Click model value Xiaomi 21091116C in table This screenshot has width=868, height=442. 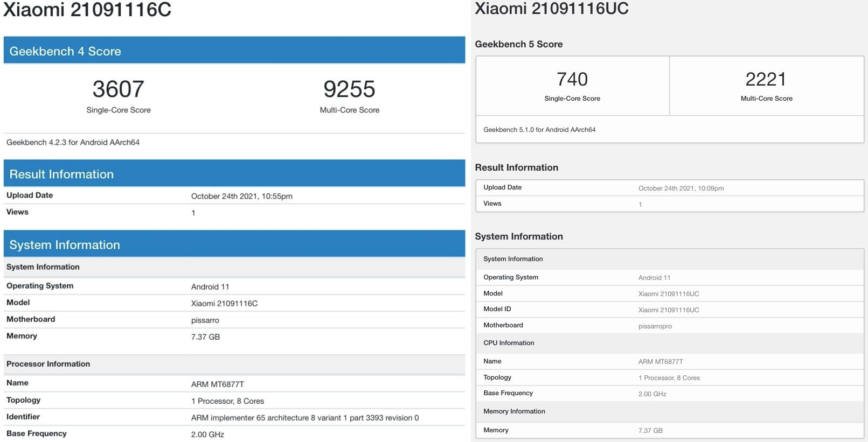click(224, 303)
